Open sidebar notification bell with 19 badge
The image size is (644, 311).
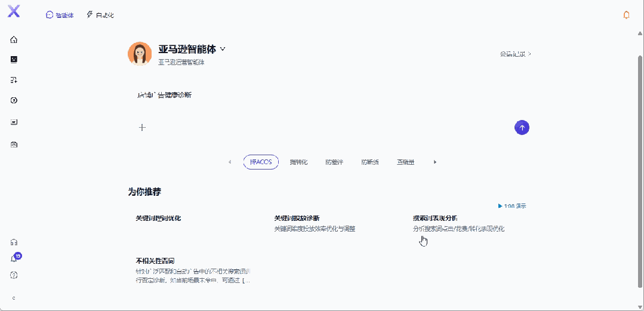pos(15,258)
